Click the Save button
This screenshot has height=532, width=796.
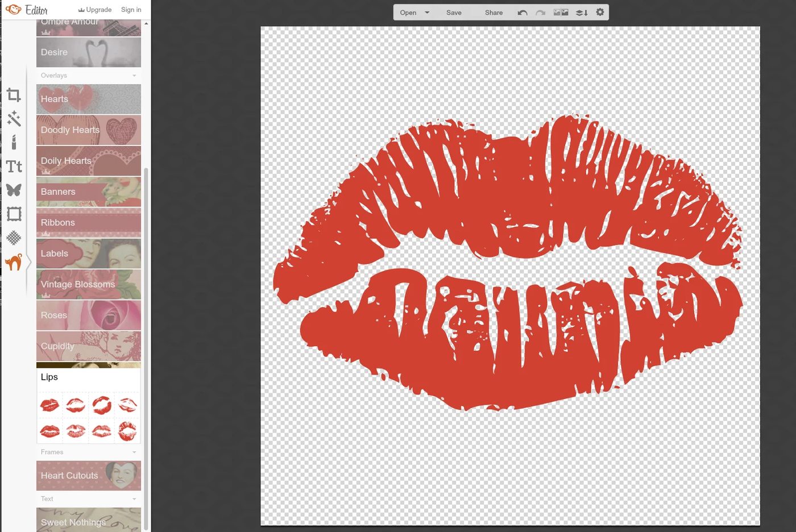click(454, 13)
